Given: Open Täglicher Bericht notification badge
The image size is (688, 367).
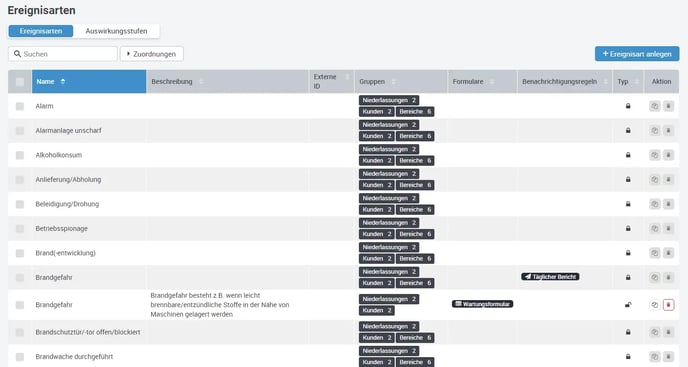Looking at the screenshot, I should click(x=550, y=277).
